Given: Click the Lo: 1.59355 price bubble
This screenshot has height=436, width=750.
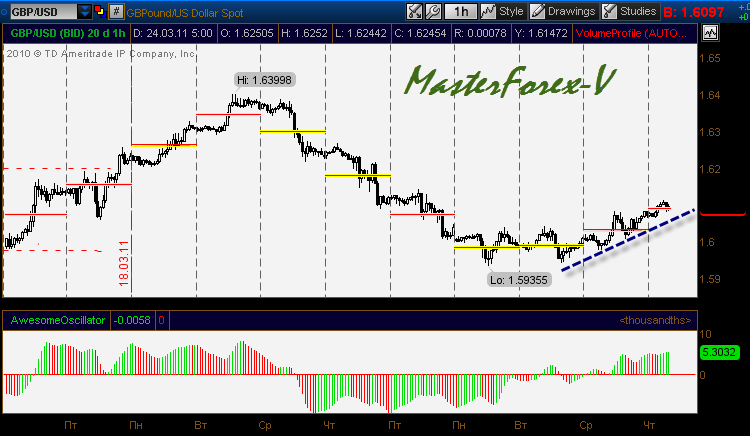Looking at the screenshot, I should (x=519, y=280).
